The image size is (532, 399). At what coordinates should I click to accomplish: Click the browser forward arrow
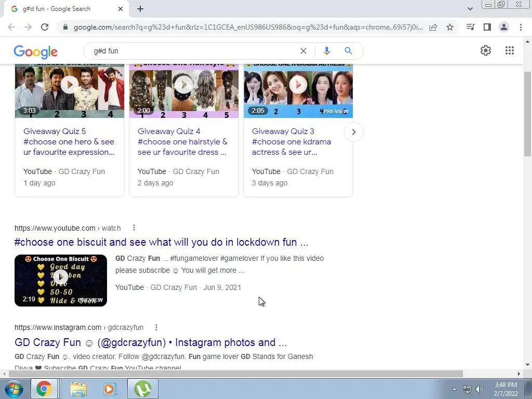pyautogui.click(x=28, y=27)
